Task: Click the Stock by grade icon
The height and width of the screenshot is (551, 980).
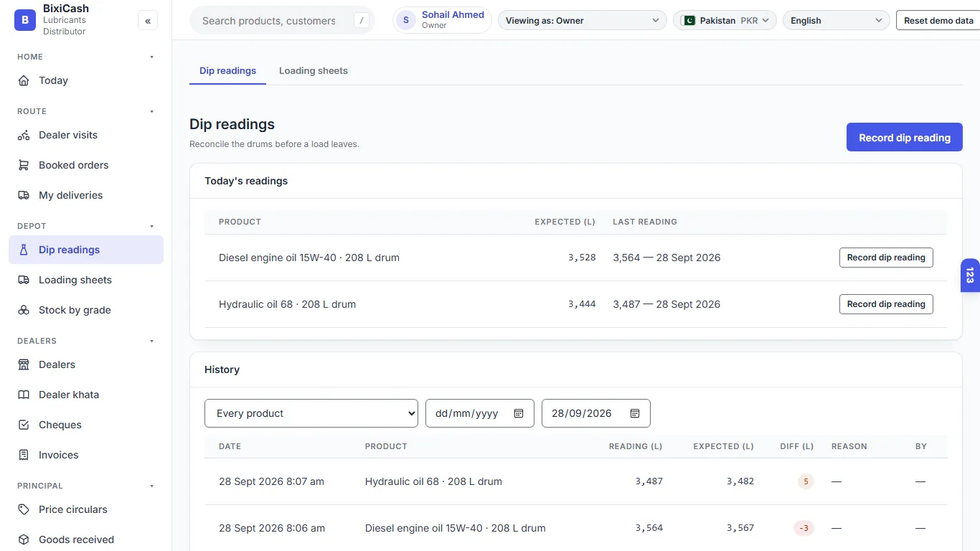Action: pyautogui.click(x=24, y=310)
